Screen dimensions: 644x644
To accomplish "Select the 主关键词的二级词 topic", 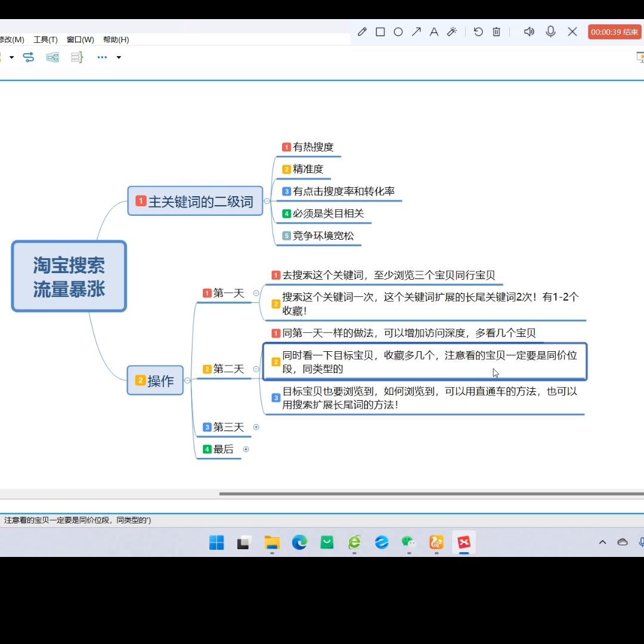I will (195, 201).
